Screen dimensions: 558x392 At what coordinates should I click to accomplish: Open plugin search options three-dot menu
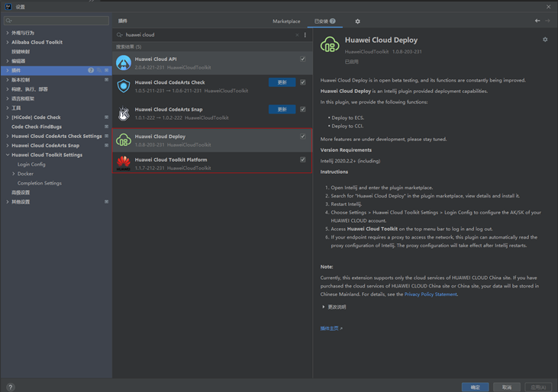tap(305, 35)
